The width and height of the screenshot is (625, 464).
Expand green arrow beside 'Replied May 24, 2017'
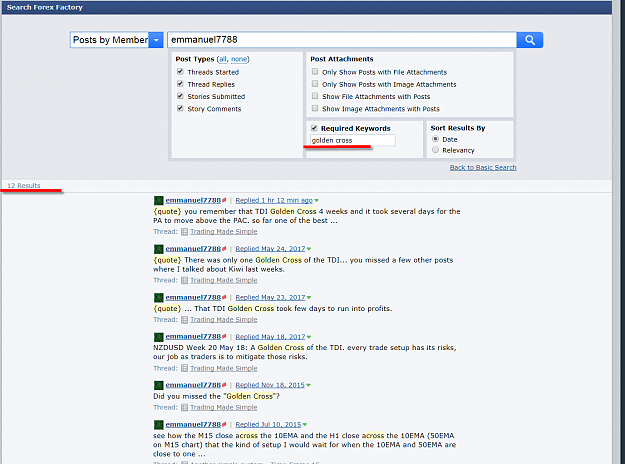309,249
